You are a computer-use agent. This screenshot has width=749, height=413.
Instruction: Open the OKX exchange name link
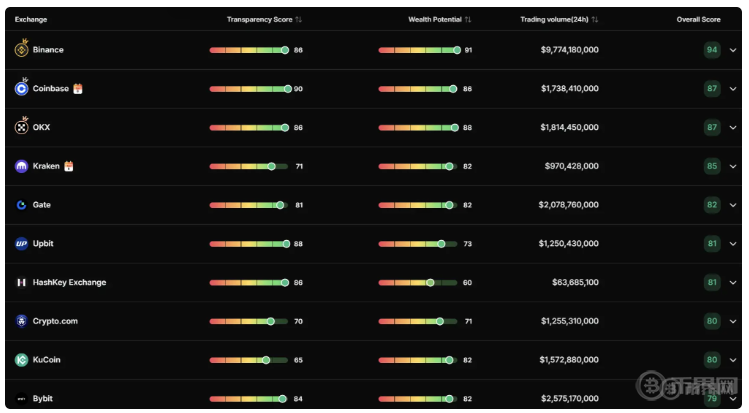point(41,127)
